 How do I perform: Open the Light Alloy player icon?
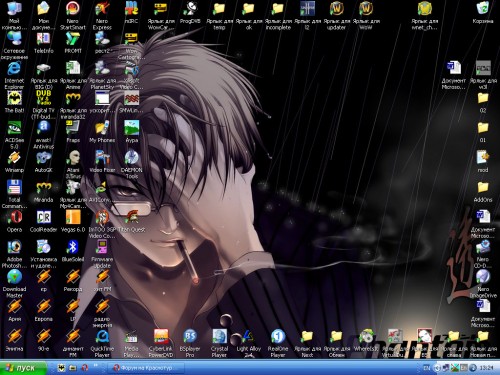pos(249,337)
